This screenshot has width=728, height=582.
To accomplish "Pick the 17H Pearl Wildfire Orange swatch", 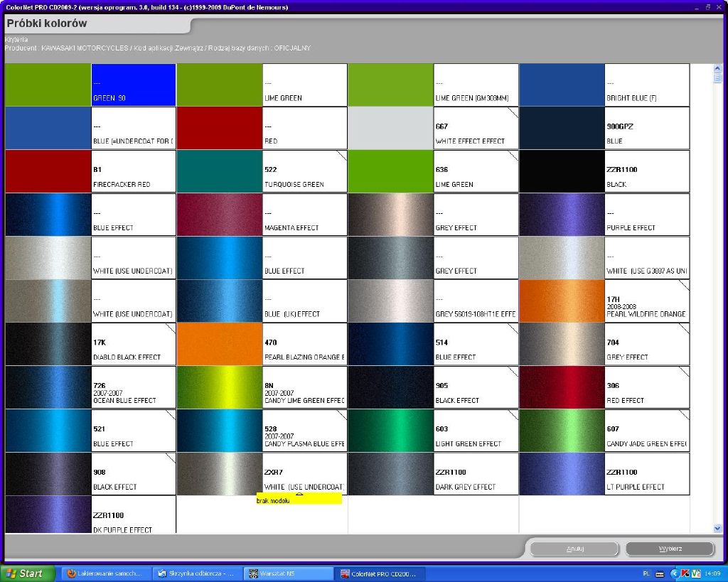I will [562, 301].
